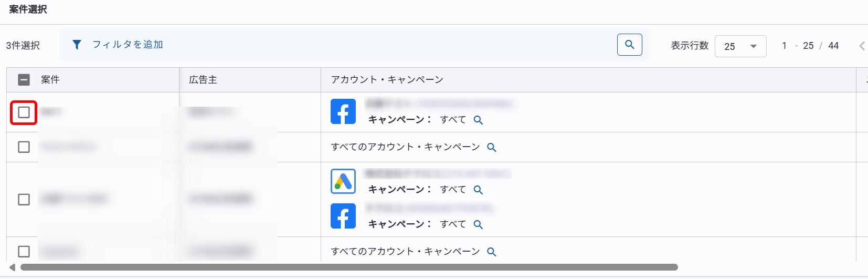Click magnifier beside first row campaign すべて
Screen dimensions: 868x279
(478, 120)
